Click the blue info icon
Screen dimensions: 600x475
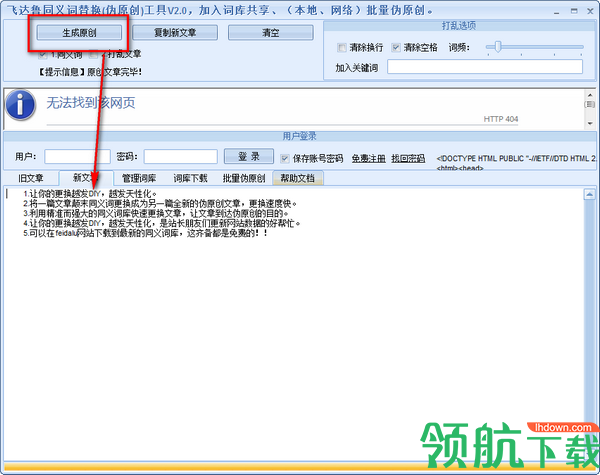(21, 105)
